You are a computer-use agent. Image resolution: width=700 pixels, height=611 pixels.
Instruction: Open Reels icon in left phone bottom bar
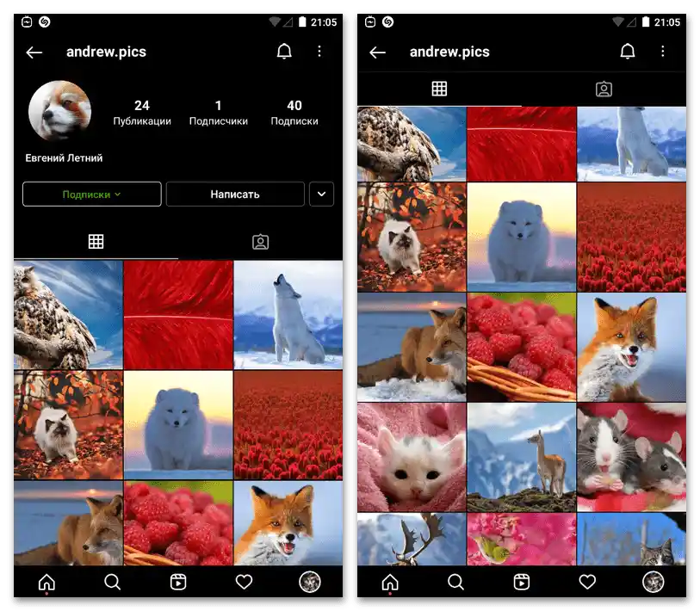click(178, 583)
